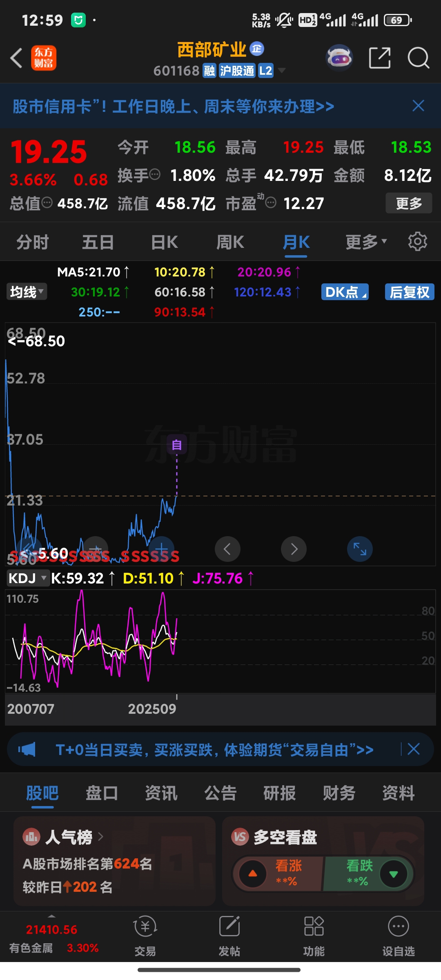The width and height of the screenshot is (441, 980).
Task: Tap the 换手 info icon
Action: [x=155, y=174]
